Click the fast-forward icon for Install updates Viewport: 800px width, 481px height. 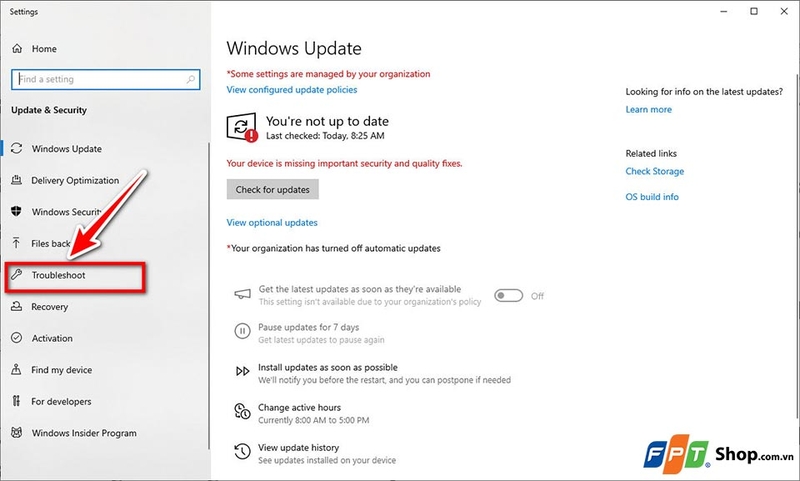(242, 371)
